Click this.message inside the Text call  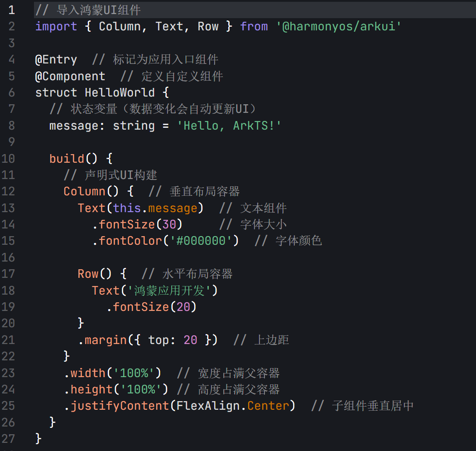click(x=155, y=208)
